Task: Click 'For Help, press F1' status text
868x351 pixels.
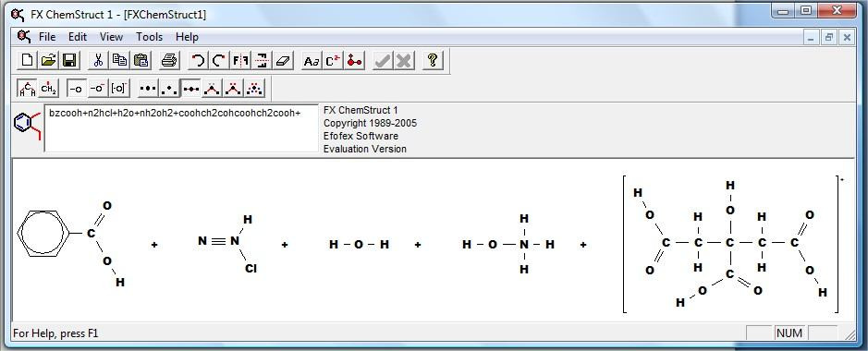Action: point(55,333)
